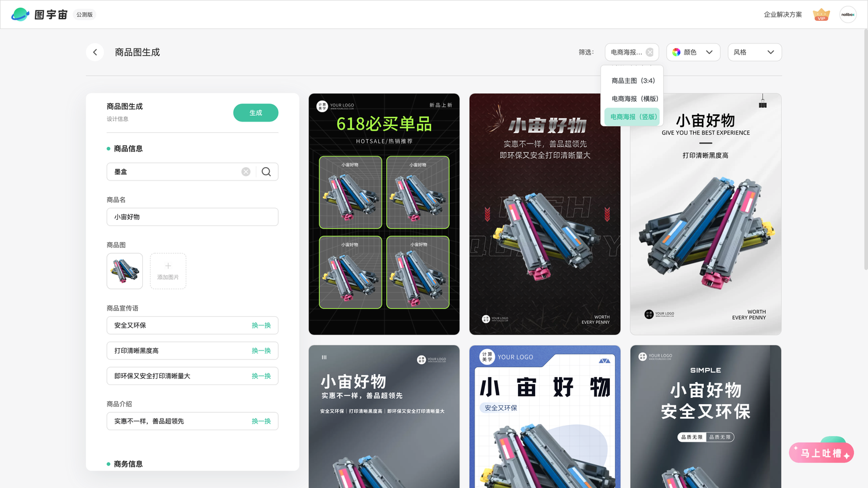Click the 公测版 badge

click(84, 14)
